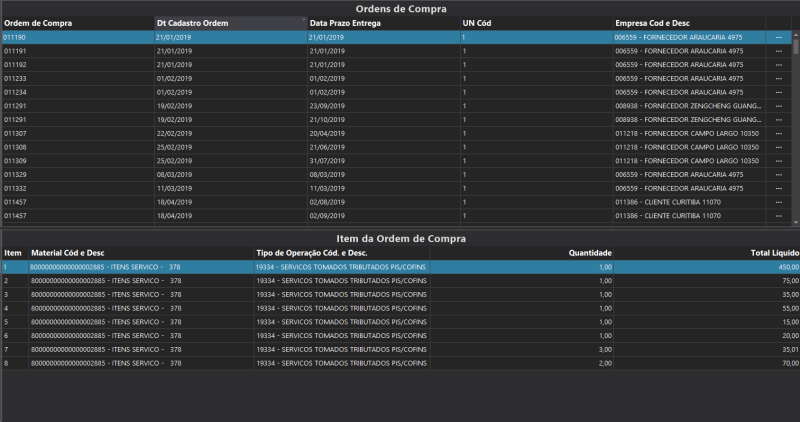Image resolution: width=800 pixels, height=422 pixels.
Task: Sort by the Dt Cadastro Ordem column header
Action: tap(231, 23)
